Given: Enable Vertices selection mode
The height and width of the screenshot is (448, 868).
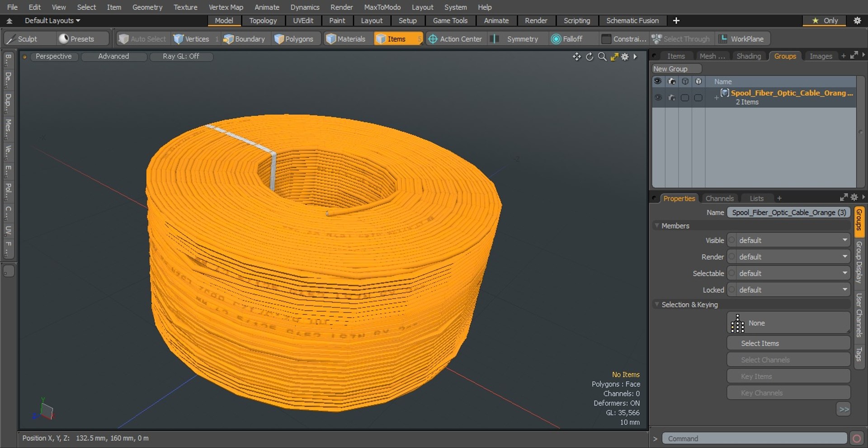Looking at the screenshot, I should [x=192, y=39].
